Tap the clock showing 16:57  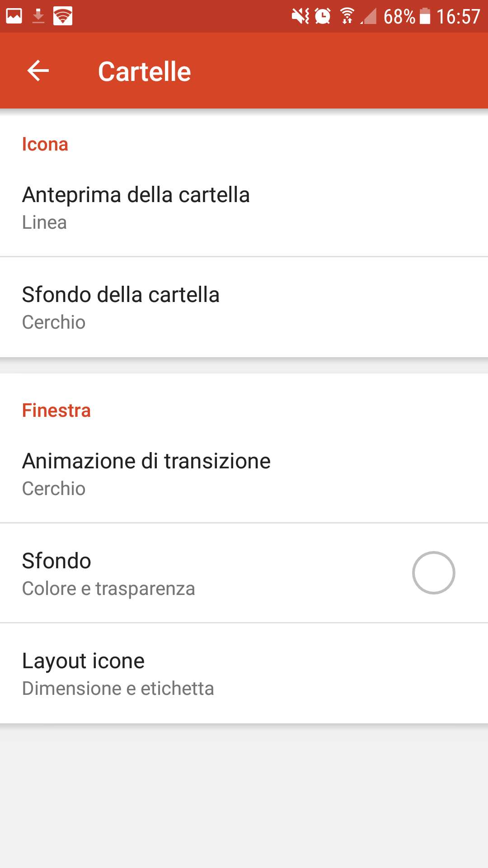click(x=458, y=17)
